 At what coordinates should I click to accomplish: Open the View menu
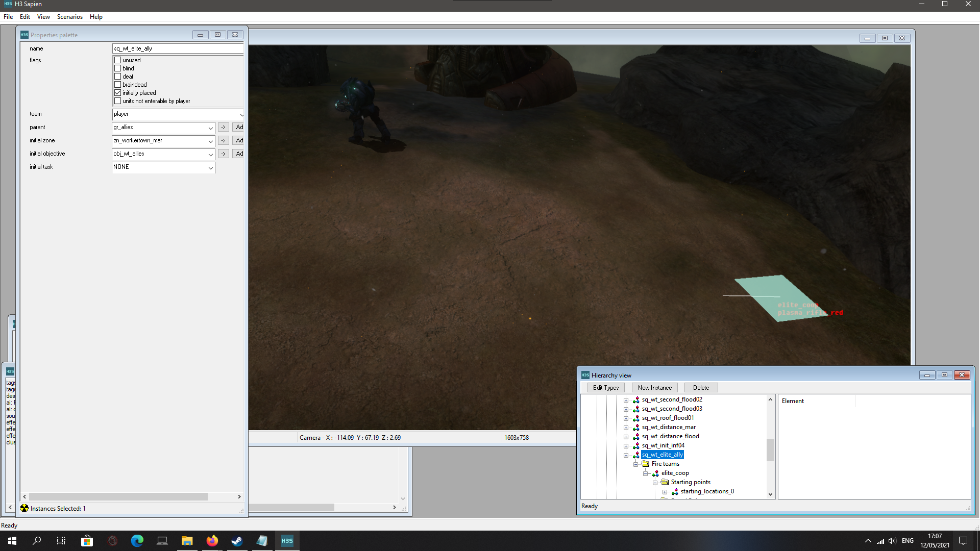point(43,17)
